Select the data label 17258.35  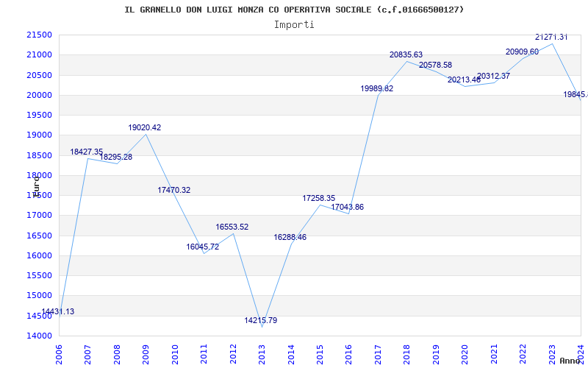pyautogui.click(x=319, y=198)
